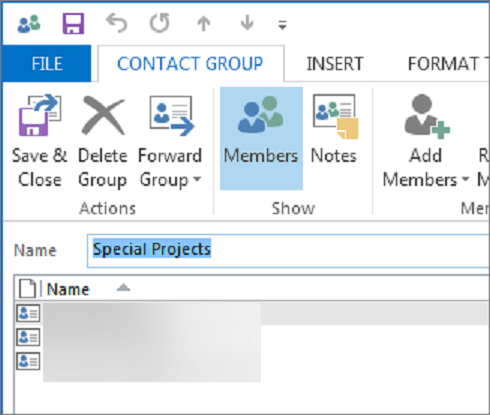The image size is (490, 415).
Task: Select the first member row in list
Action: coord(253,314)
